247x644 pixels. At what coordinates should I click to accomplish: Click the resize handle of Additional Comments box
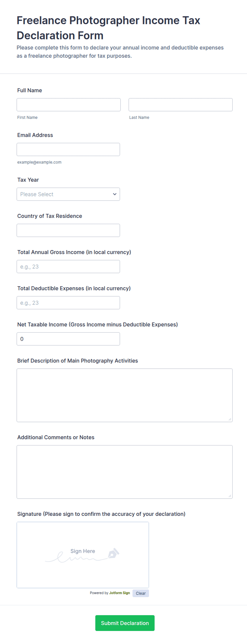(230, 496)
